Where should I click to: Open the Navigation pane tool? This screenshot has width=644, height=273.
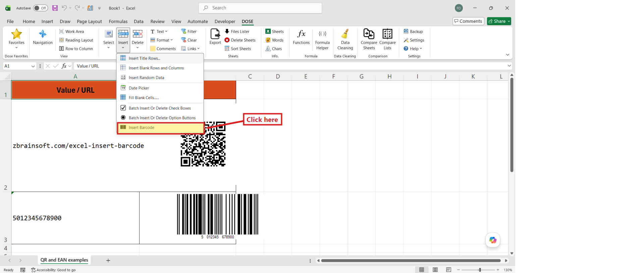click(43, 37)
